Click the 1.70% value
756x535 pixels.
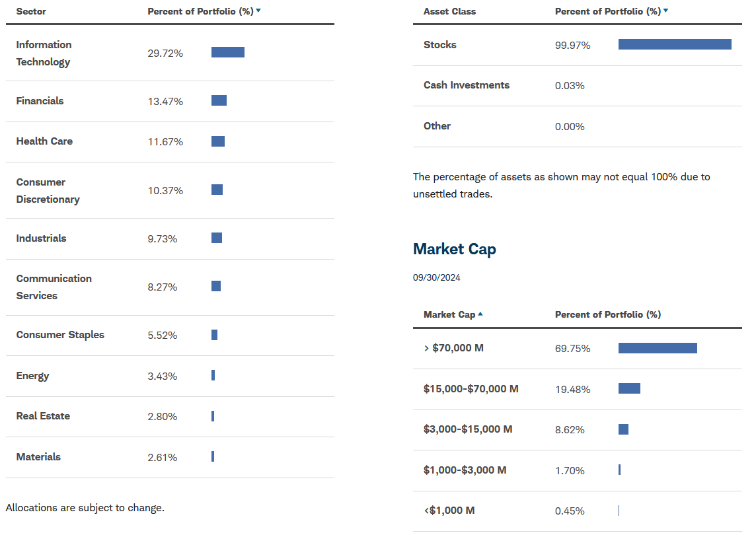(x=570, y=472)
